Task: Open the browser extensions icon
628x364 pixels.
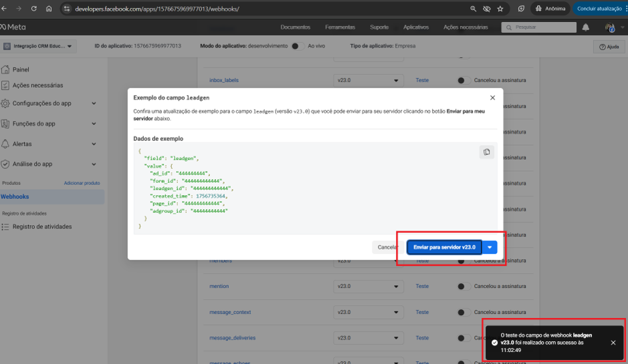Action: (521, 9)
